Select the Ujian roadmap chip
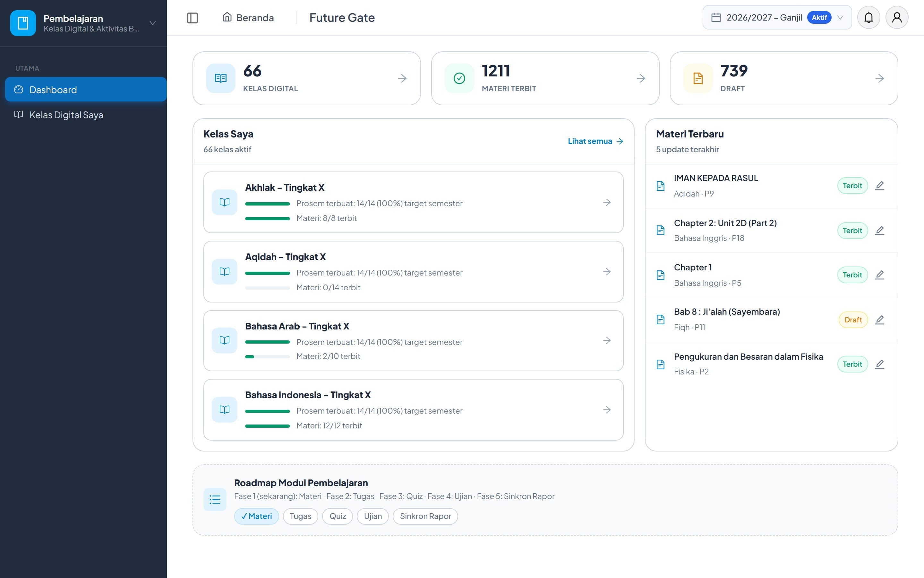 [373, 516]
